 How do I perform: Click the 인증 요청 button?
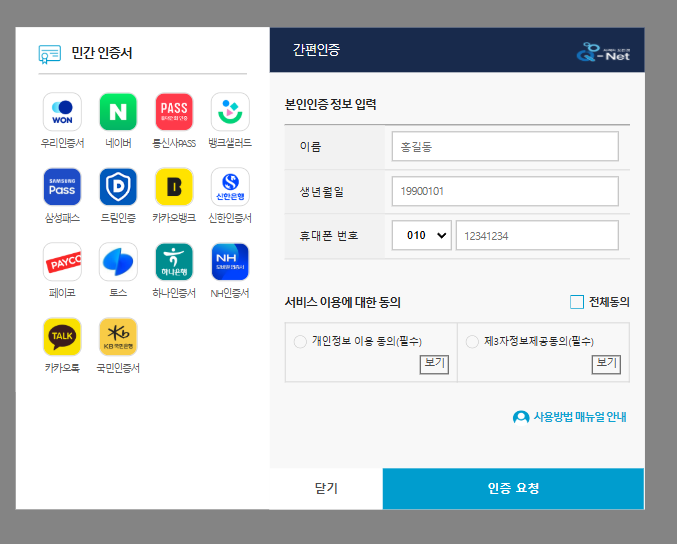pyautogui.click(x=513, y=488)
